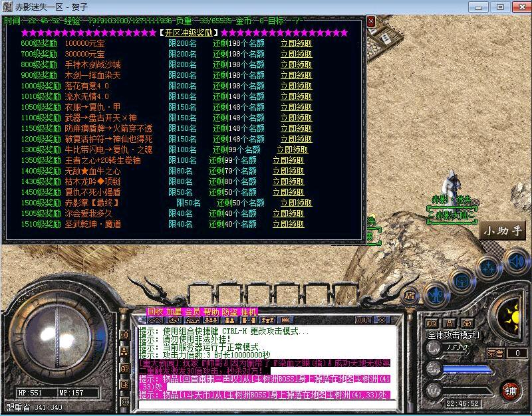Screen dimensions: 532x416
Task: Click the 落花有意4.0 reward name
Action: 87,86
